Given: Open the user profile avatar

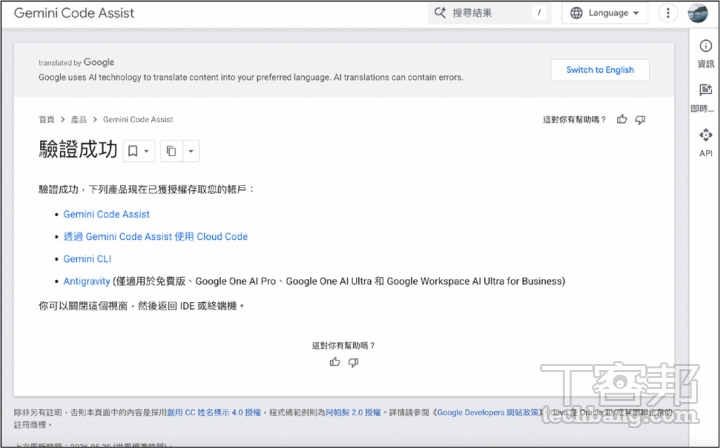Looking at the screenshot, I should [x=698, y=13].
